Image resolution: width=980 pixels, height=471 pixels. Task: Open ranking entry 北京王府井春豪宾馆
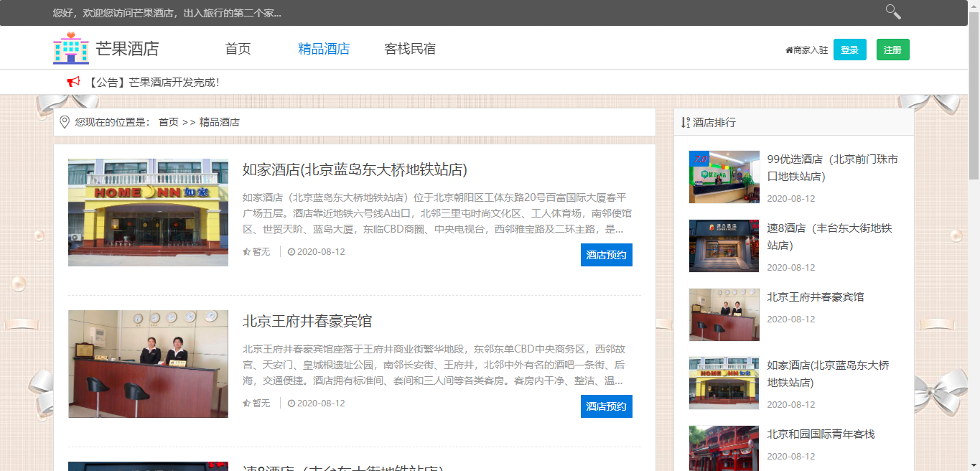coord(816,297)
